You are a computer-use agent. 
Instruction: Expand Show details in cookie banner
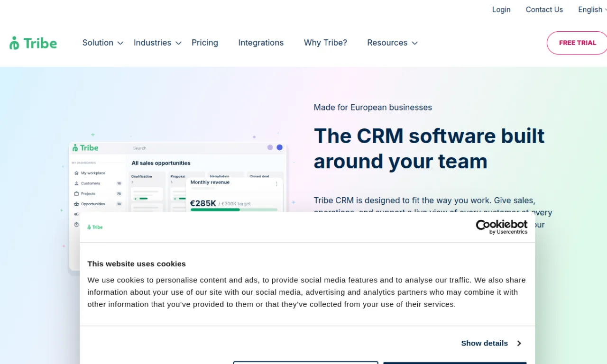pos(491,343)
